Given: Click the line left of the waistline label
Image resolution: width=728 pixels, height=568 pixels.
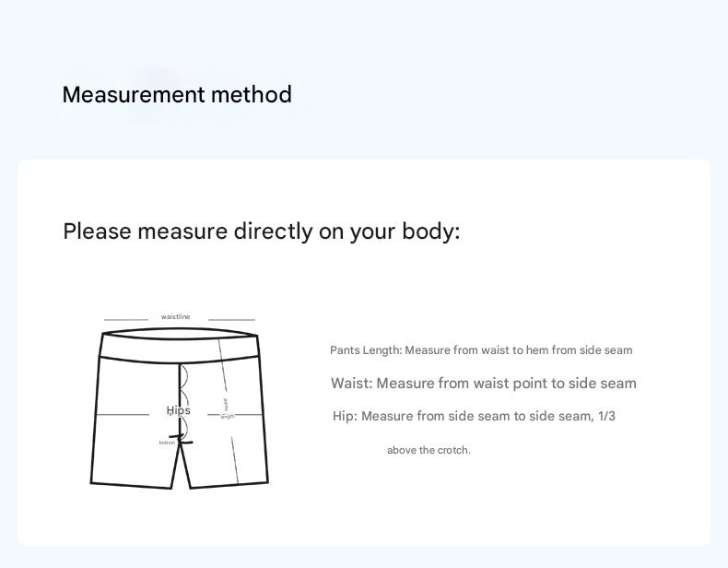Looking at the screenshot, I should (126, 320).
